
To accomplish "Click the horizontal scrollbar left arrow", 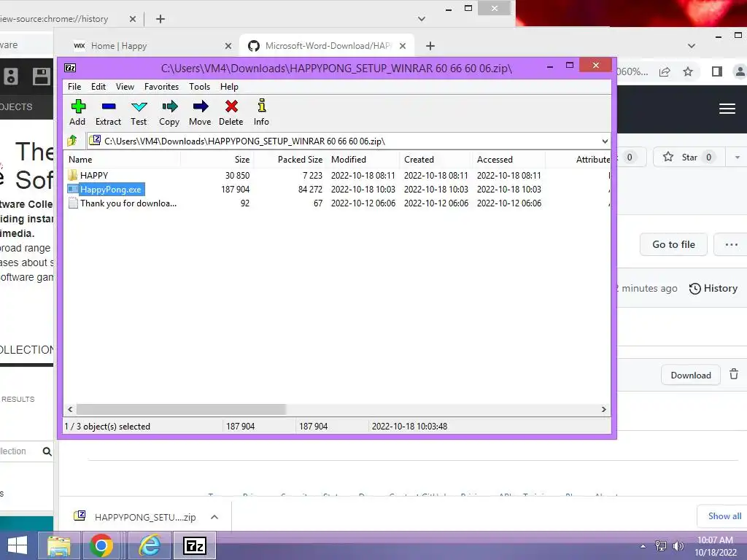I will [71, 410].
